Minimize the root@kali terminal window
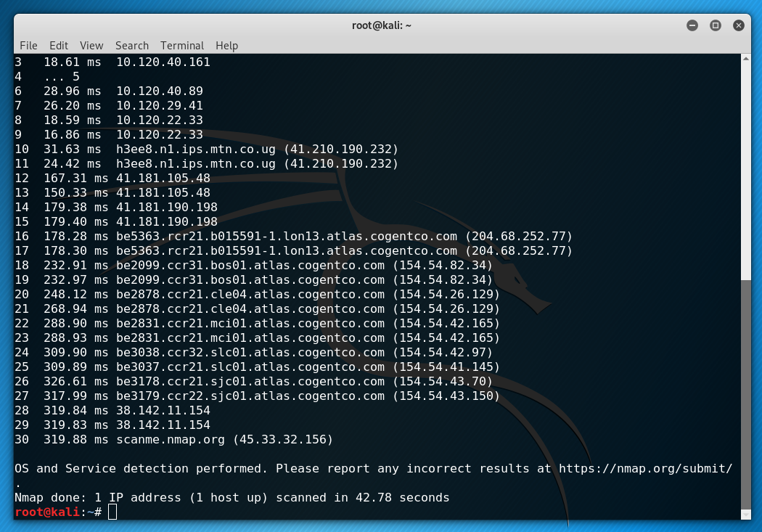762x532 pixels. (692, 25)
